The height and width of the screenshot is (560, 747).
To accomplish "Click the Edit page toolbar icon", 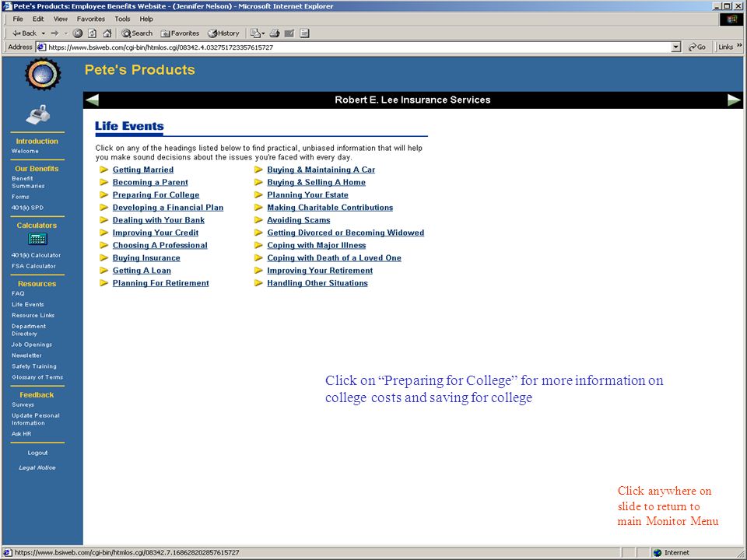I will click(289, 33).
